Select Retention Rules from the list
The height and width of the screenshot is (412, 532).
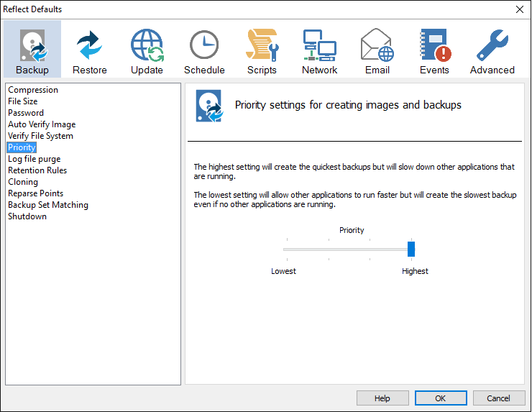click(x=37, y=170)
